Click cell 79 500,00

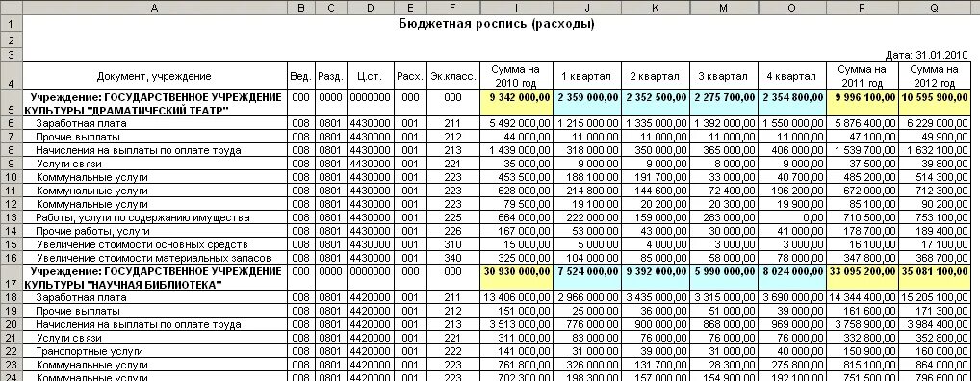coord(516,204)
